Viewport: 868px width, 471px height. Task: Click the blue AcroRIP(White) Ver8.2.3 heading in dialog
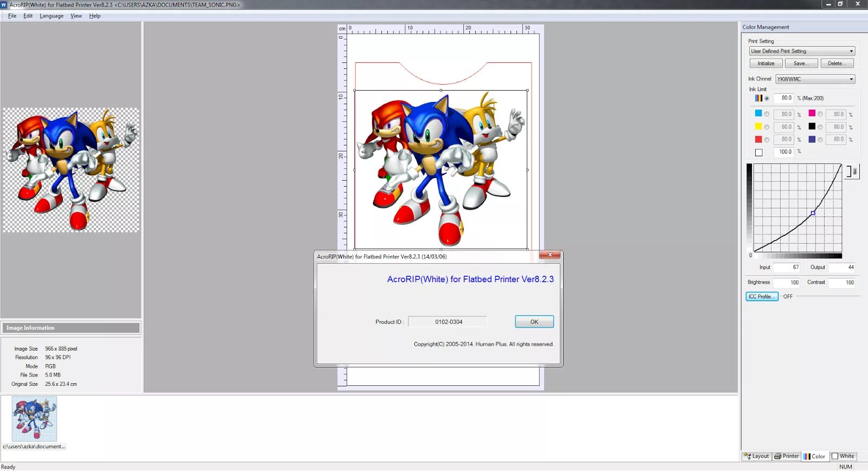470,279
